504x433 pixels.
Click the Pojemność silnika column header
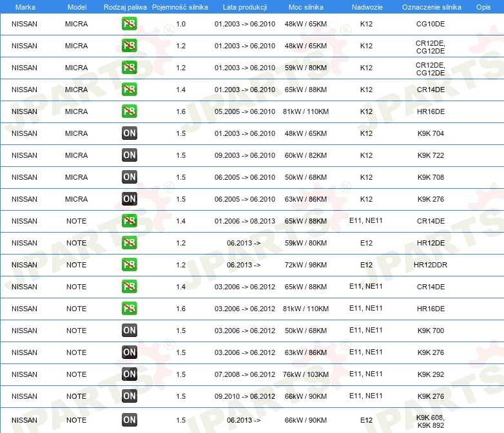click(x=180, y=7)
